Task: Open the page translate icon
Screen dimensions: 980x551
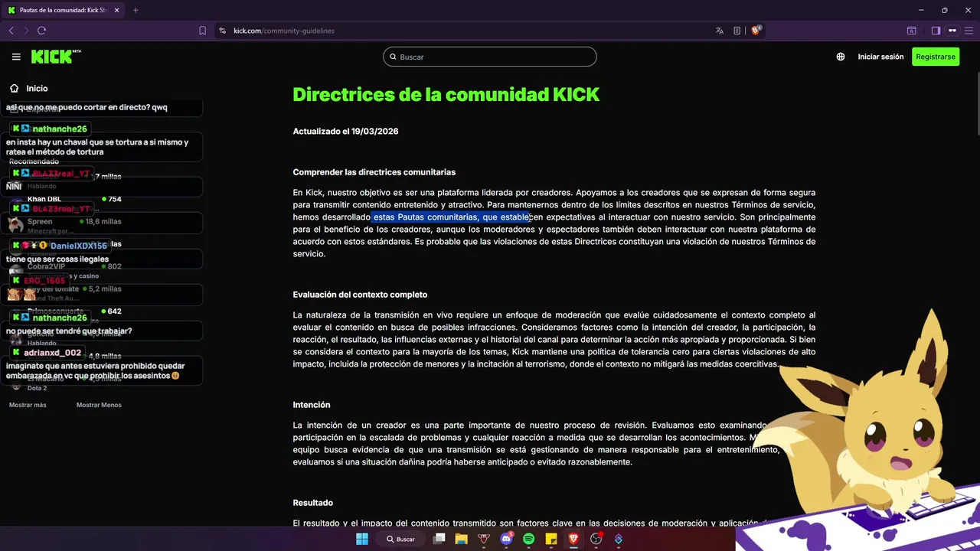Action: pos(720,31)
